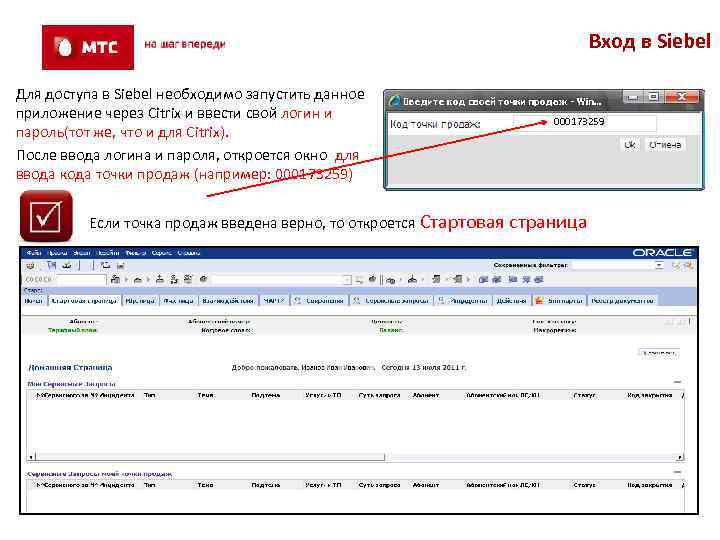Open the Правка menu
Image resolution: width=720 pixels, height=540 pixels.
57,253
